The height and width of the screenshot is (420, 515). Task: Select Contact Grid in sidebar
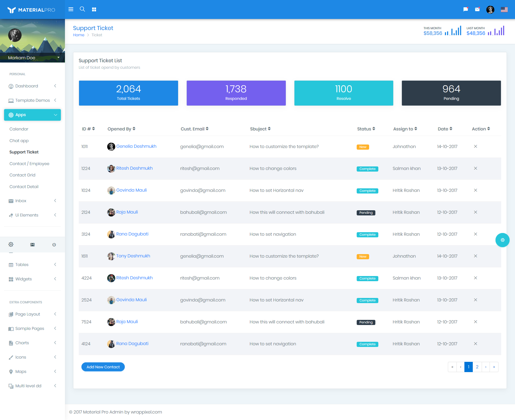point(22,175)
